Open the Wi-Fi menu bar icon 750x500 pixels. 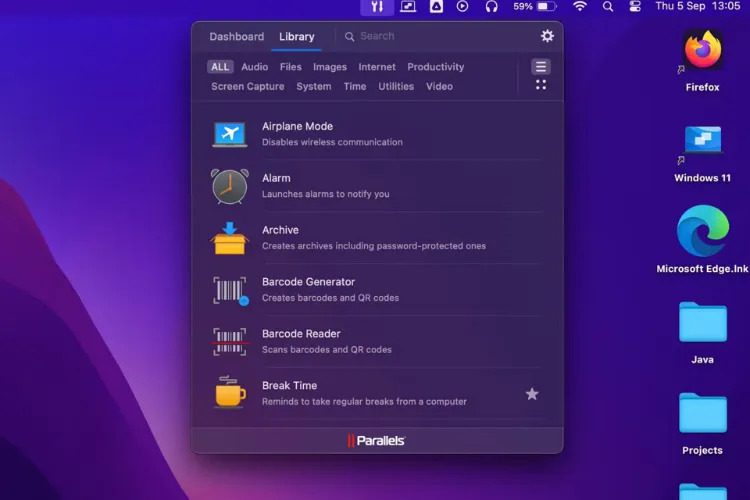(x=580, y=7)
